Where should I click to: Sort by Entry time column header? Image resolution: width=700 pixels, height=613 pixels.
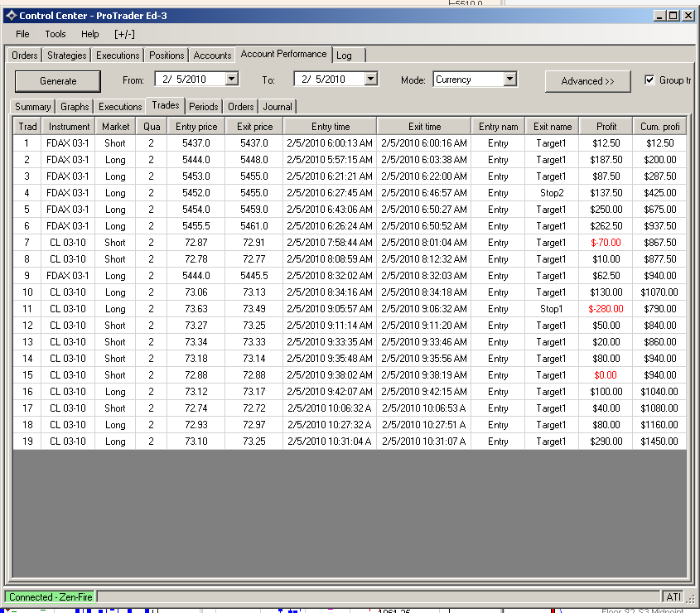pos(331,127)
